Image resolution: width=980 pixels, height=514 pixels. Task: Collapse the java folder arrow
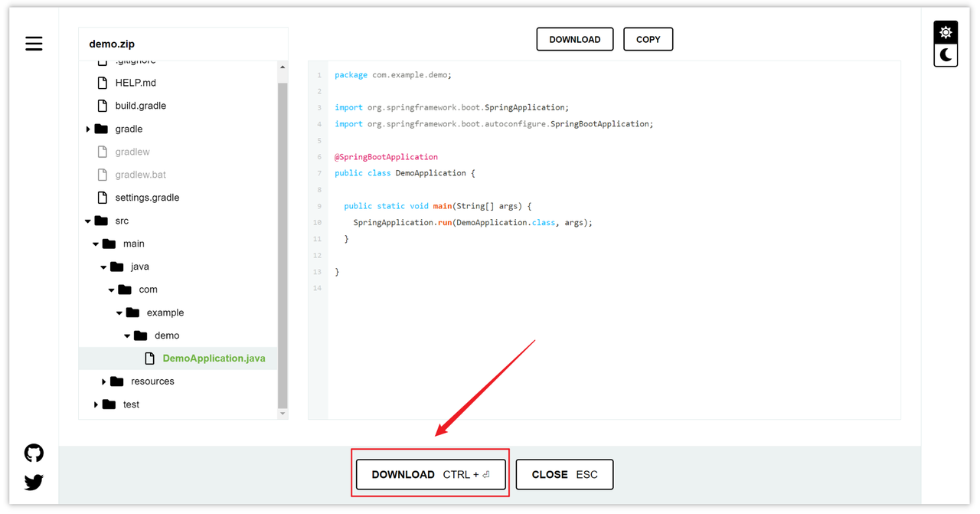(103, 267)
